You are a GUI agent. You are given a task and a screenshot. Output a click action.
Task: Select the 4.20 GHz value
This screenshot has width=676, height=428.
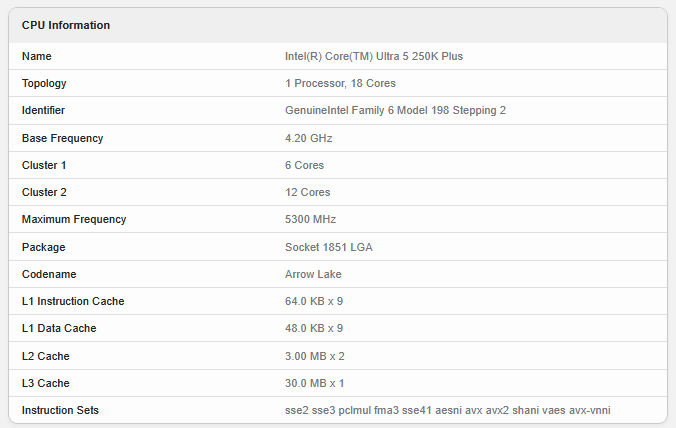308,138
